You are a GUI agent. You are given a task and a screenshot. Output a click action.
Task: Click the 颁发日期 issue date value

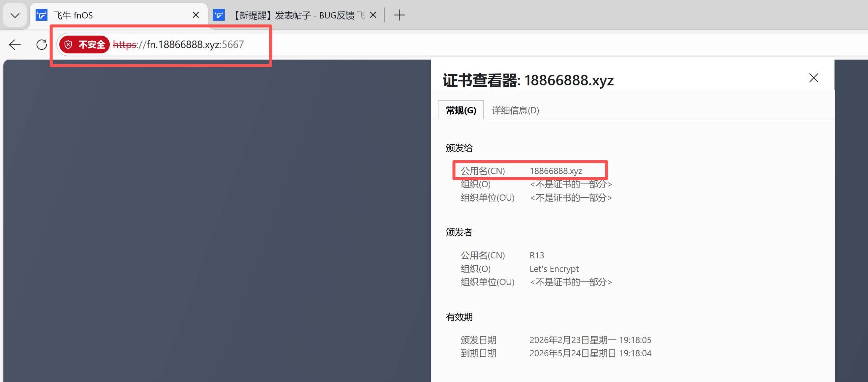(x=590, y=340)
